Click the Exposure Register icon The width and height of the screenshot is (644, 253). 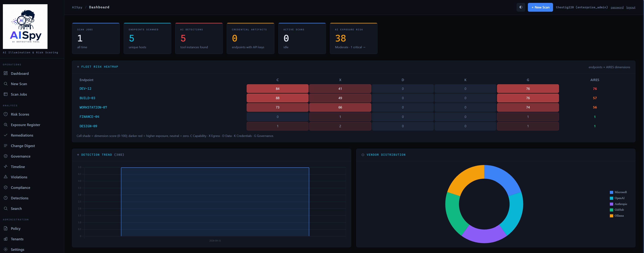click(6, 125)
